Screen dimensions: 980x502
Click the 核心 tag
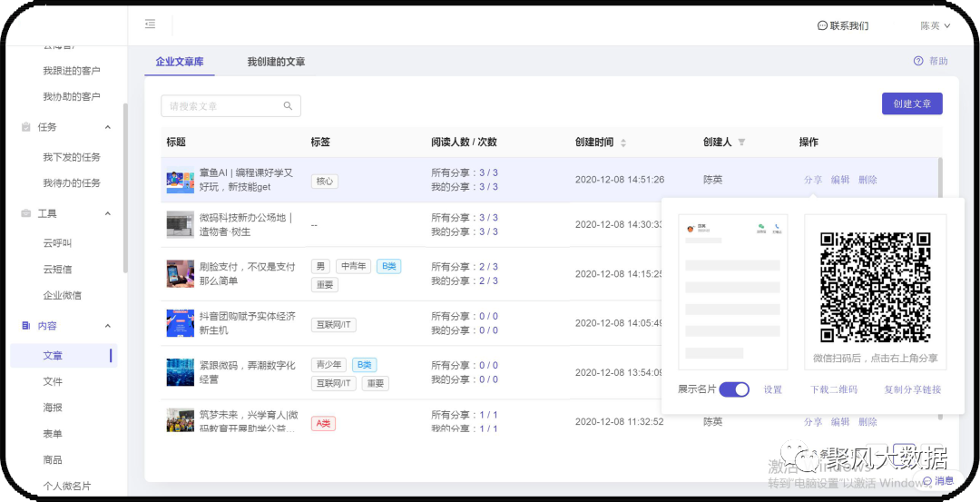tap(325, 182)
